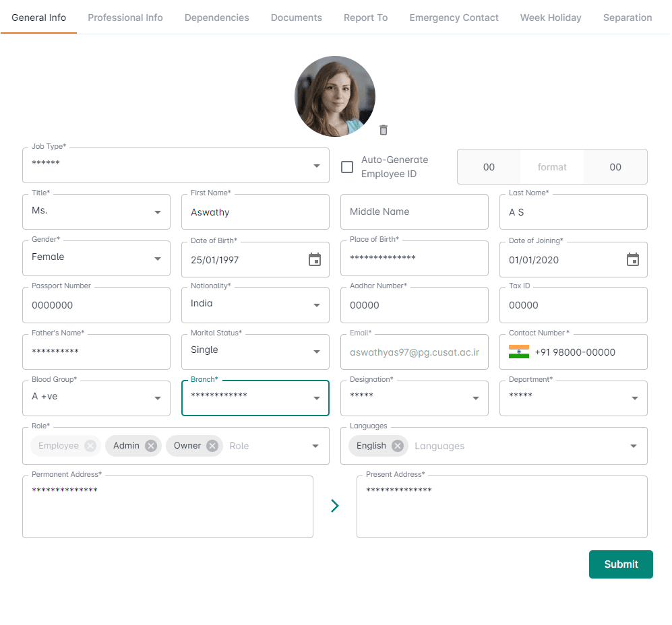Expand the Marital Status dropdown
Screen dimensions: 672x625
click(316, 352)
